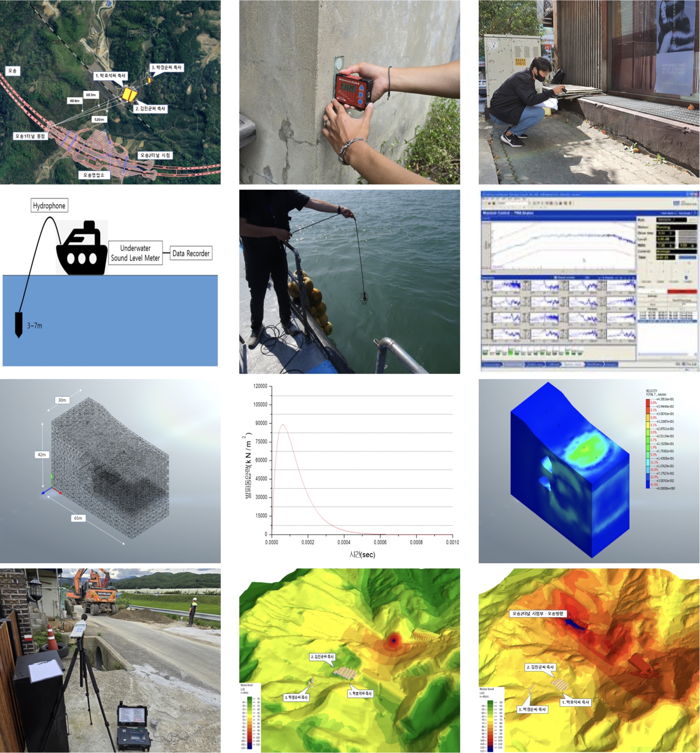Viewport: 700px width, 753px height.
Task: Click the sound level meter on the tripod
Action: pyautogui.click(x=77, y=630)
